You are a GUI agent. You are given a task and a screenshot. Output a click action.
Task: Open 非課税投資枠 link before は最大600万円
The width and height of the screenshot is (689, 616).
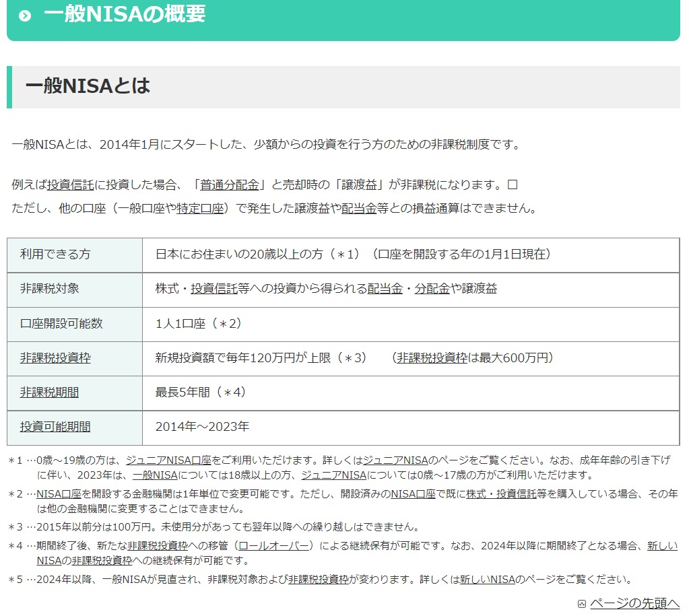[x=432, y=358]
